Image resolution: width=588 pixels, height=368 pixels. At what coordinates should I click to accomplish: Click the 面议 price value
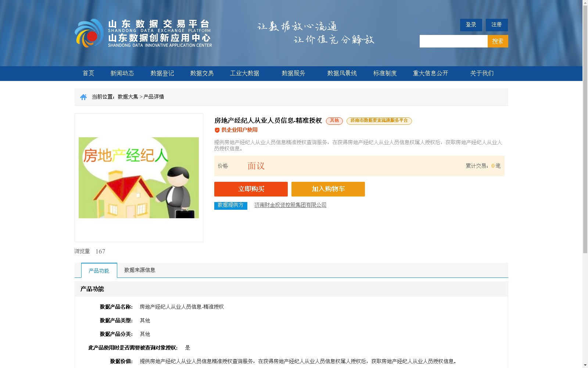point(256,166)
